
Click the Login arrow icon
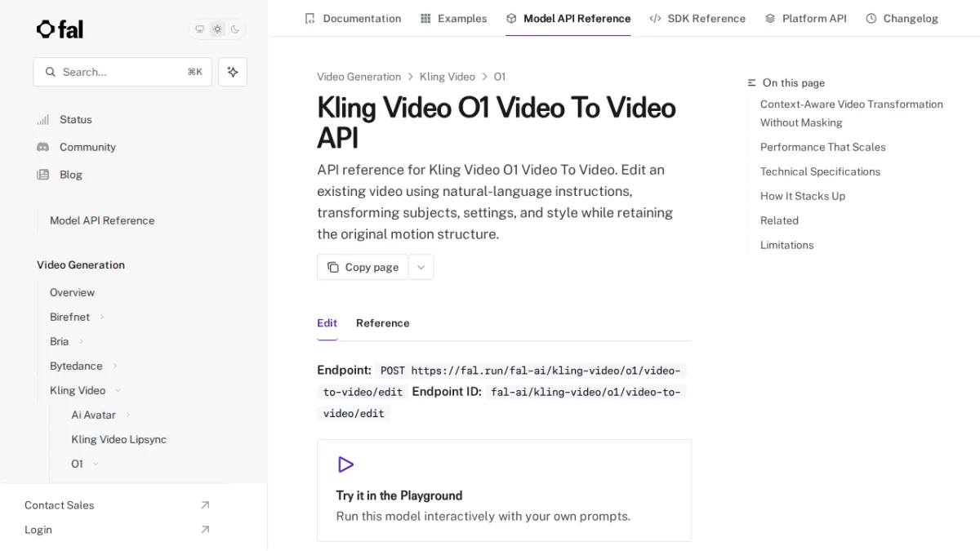[205, 530]
